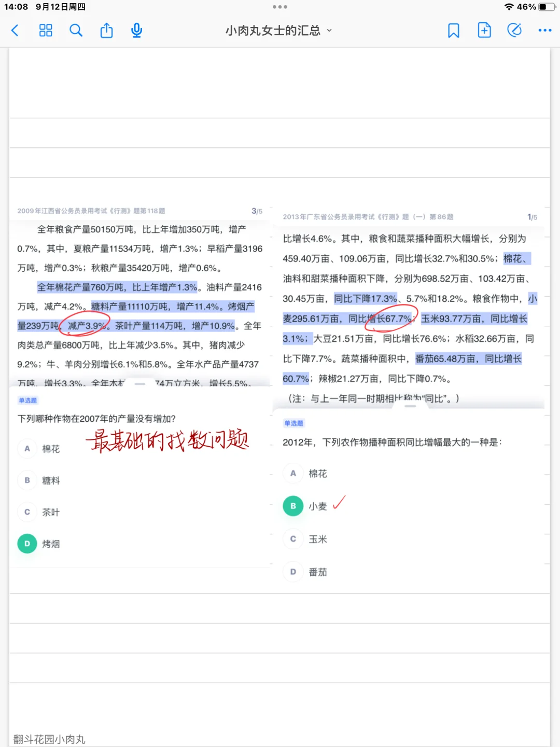Open the document title dropdown menu
The height and width of the screenshot is (747, 560).
pyautogui.click(x=329, y=31)
